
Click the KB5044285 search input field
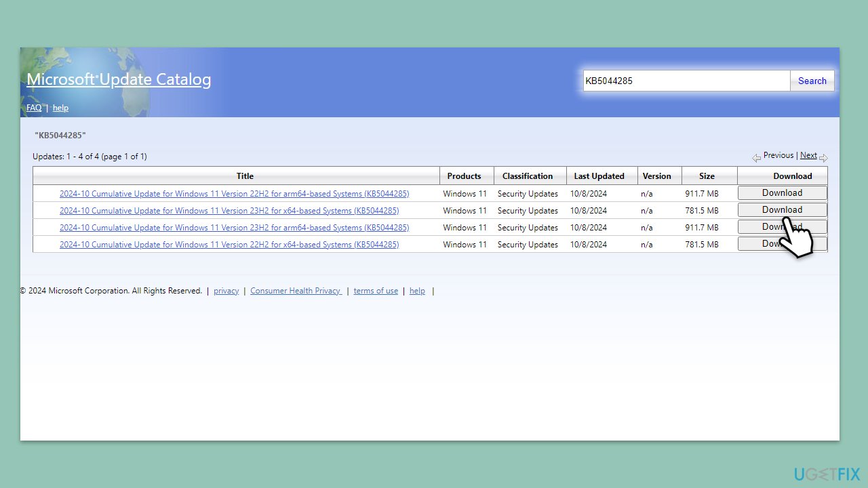[686, 81]
